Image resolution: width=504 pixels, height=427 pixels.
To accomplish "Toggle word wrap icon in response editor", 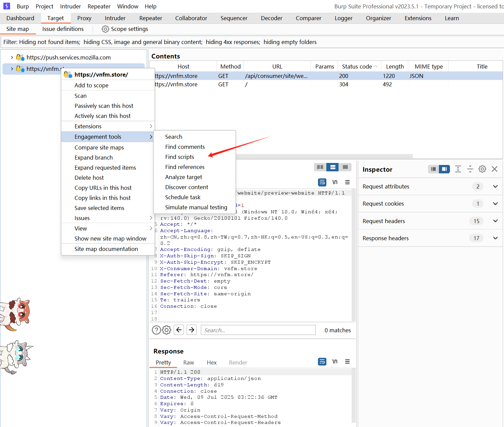I will (x=322, y=361).
